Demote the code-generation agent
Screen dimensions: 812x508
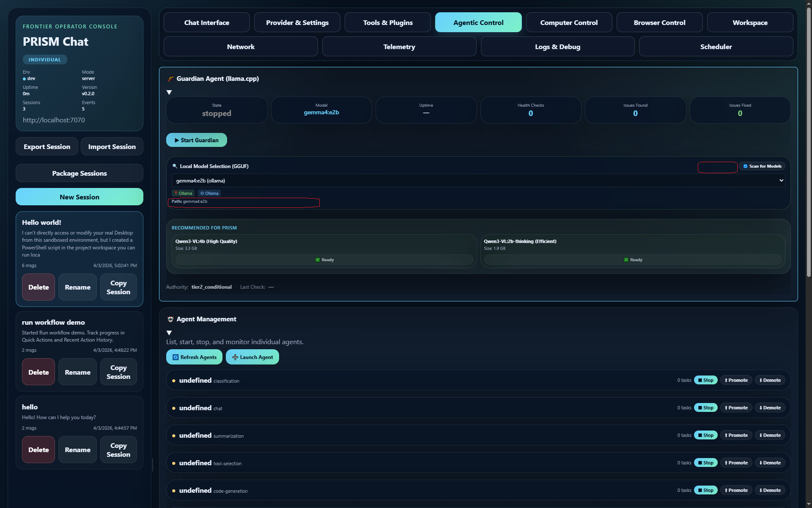click(770, 490)
